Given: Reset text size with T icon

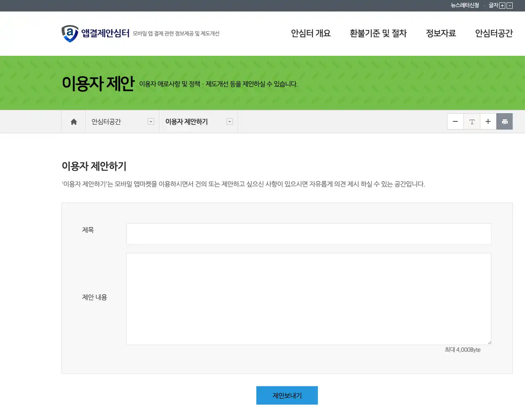Looking at the screenshot, I should pyautogui.click(x=472, y=121).
